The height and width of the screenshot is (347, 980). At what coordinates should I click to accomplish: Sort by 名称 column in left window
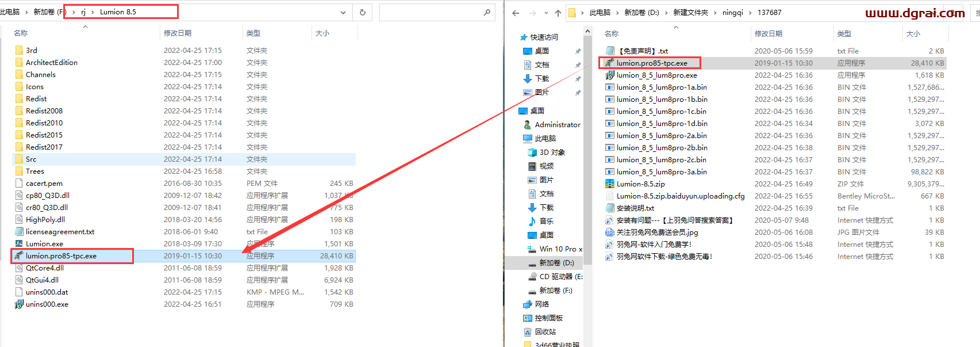click(21, 33)
